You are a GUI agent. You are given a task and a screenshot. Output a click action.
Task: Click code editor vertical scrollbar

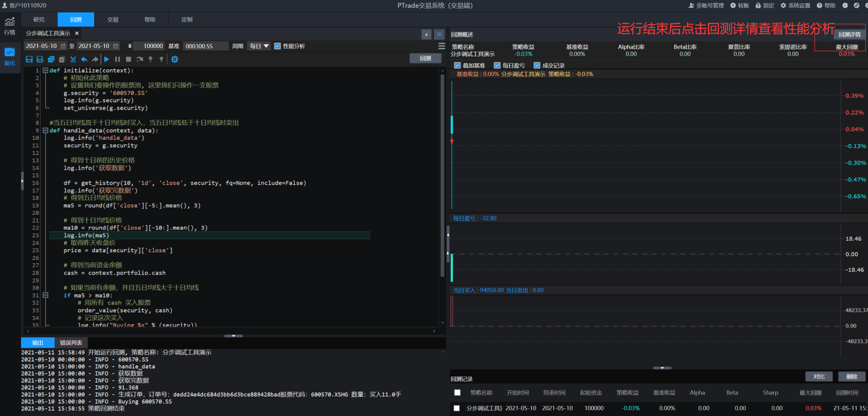442,176
